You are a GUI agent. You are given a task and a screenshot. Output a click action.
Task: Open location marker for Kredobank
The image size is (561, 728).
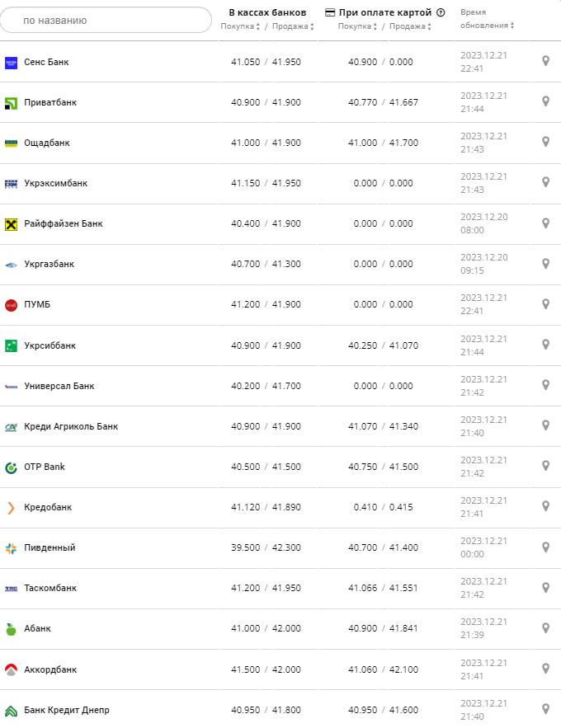click(x=545, y=505)
